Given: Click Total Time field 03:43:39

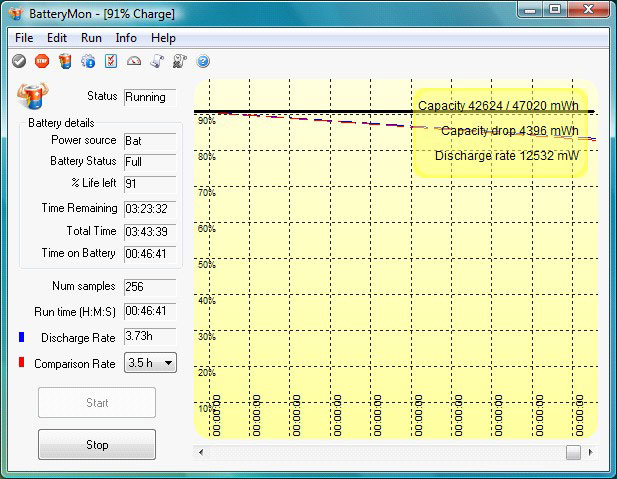Looking at the screenshot, I should point(150,231).
